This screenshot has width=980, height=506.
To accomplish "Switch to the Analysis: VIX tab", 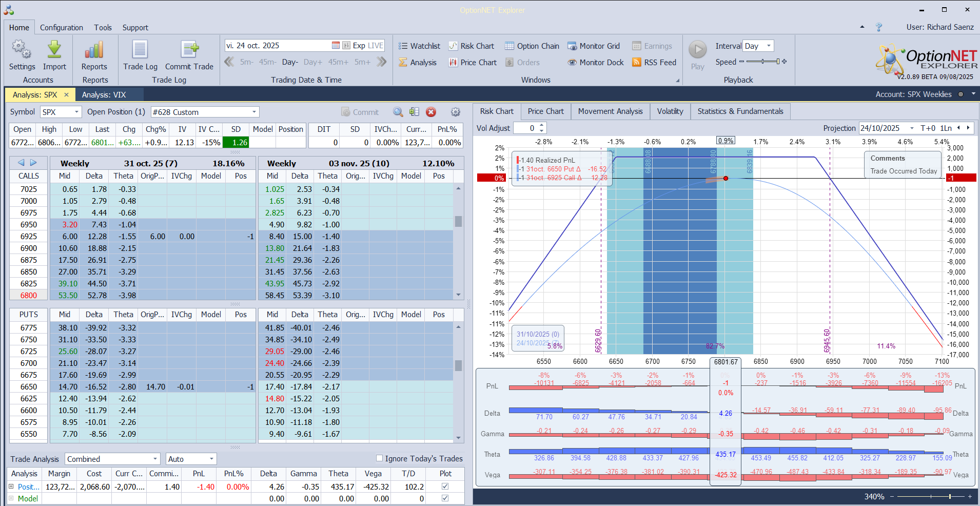I will click(x=104, y=95).
